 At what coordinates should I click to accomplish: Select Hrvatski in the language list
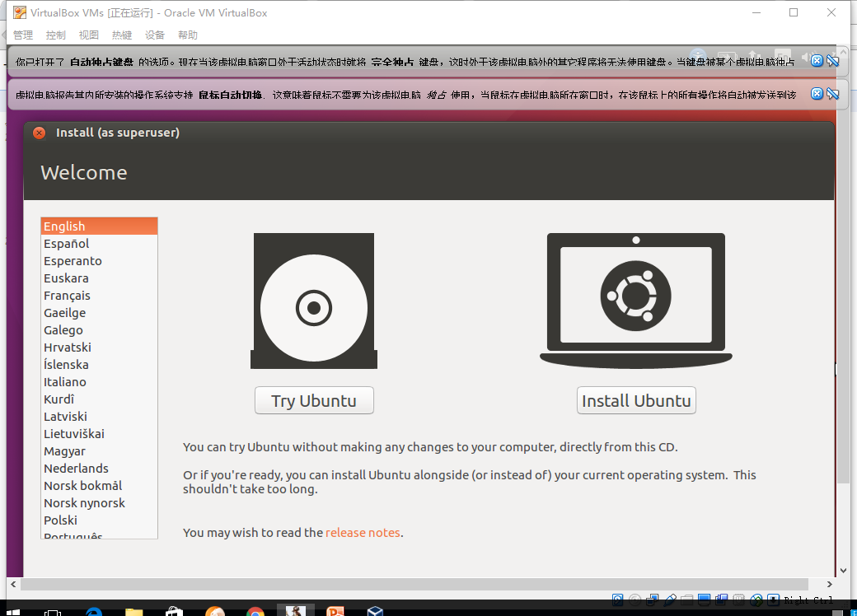click(99, 348)
